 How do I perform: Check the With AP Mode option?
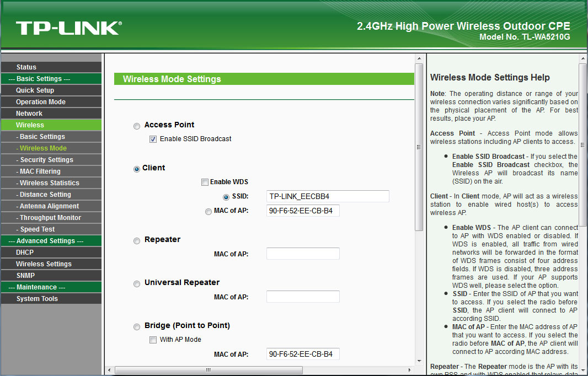point(153,340)
